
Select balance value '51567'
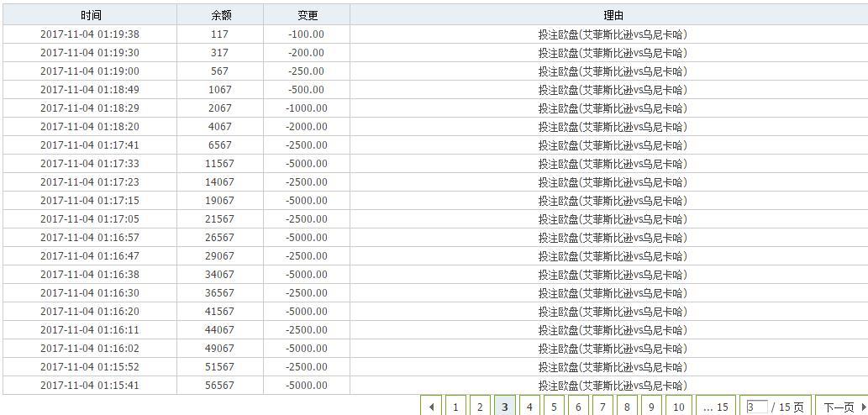220,367
